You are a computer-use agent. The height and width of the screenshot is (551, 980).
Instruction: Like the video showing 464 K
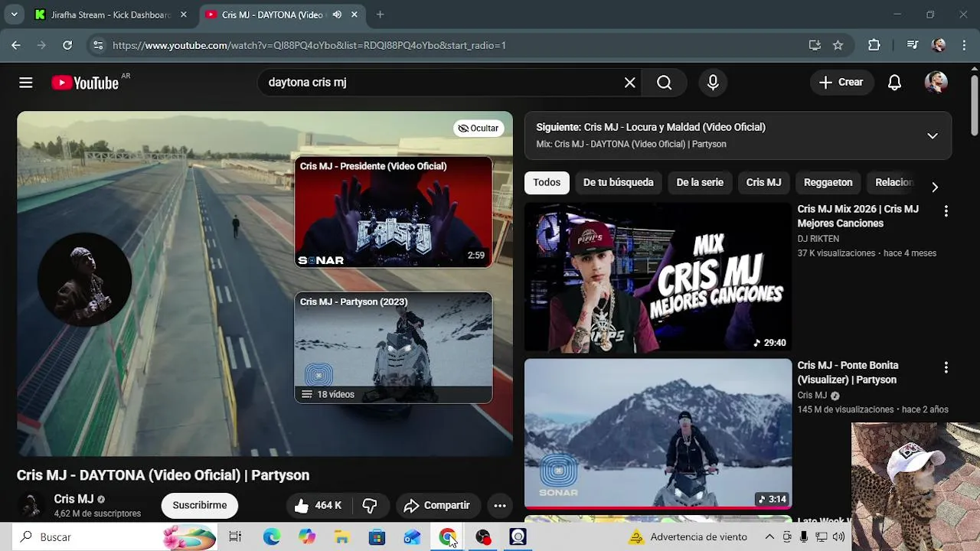pyautogui.click(x=317, y=505)
